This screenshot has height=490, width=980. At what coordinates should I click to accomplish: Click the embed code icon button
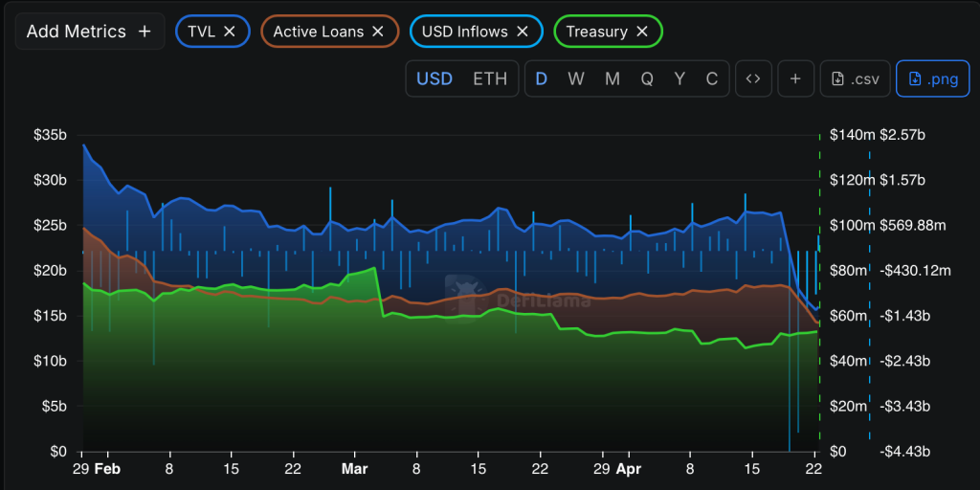[753, 78]
